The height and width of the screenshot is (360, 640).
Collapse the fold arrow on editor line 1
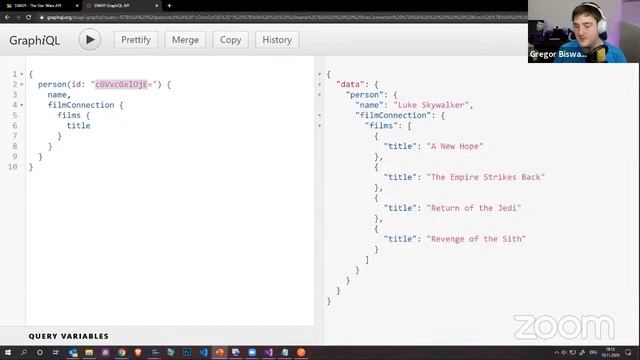tap(22, 74)
